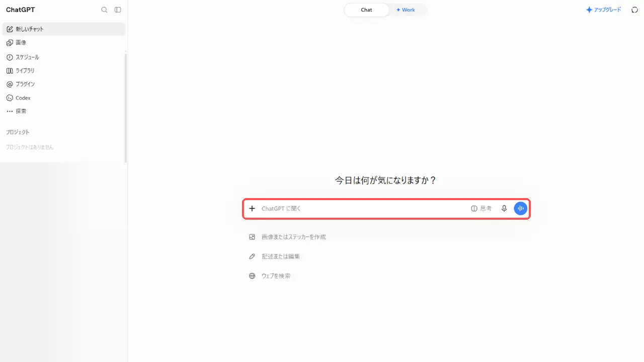Open スケジュール in the sidebar
The width and height of the screenshot is (644, 362).
point(63,57)
